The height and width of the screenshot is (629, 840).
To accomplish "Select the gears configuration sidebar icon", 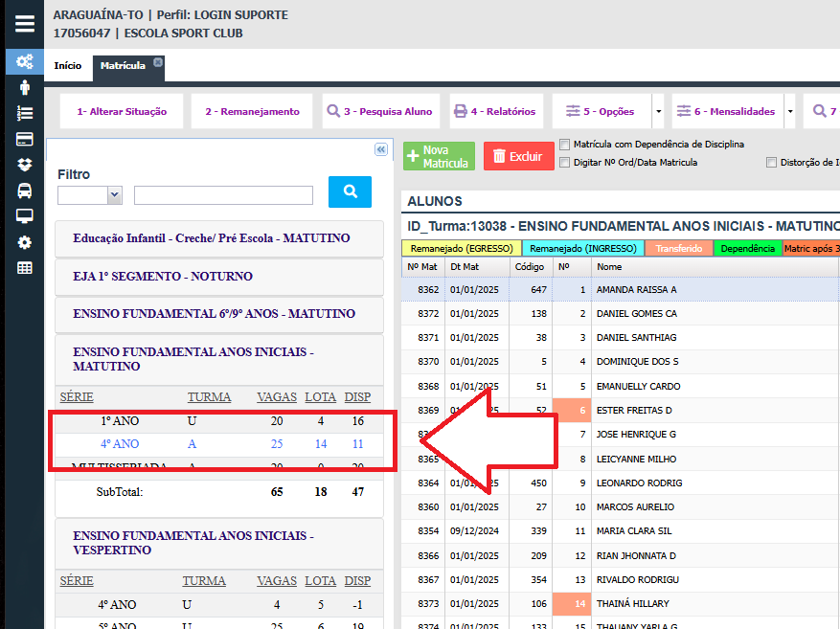I will click(x=25, y=61).
